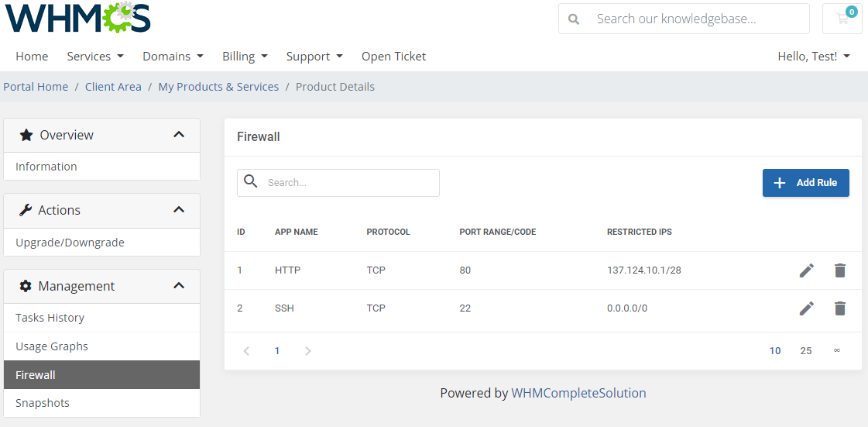Open the Services dropdown menu

[x=95, y=56]
